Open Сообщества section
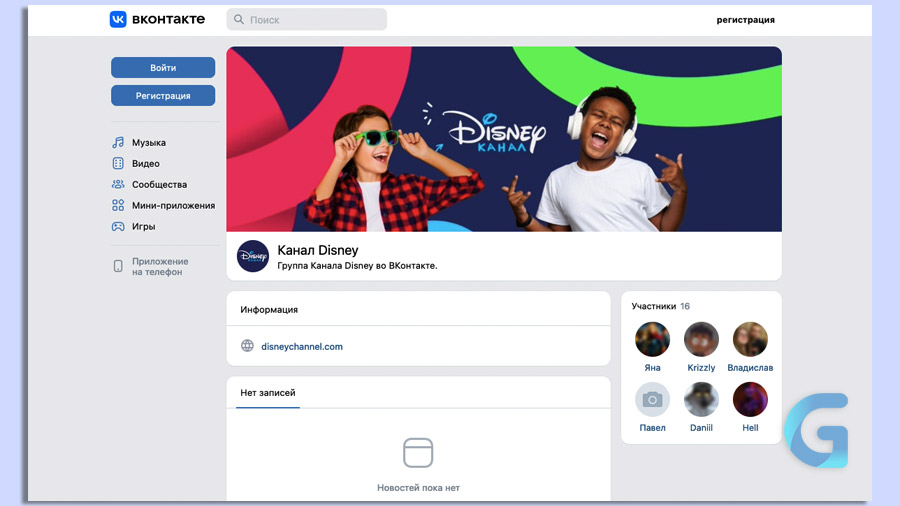Screen dimensions: 900x506 pyautogui.click(x=160, y=184)
